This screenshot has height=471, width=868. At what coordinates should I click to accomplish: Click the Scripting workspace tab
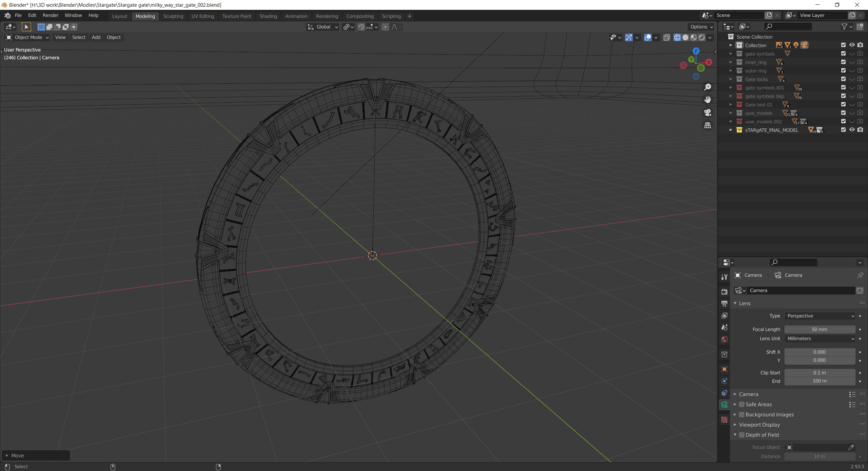coord(392,16)
